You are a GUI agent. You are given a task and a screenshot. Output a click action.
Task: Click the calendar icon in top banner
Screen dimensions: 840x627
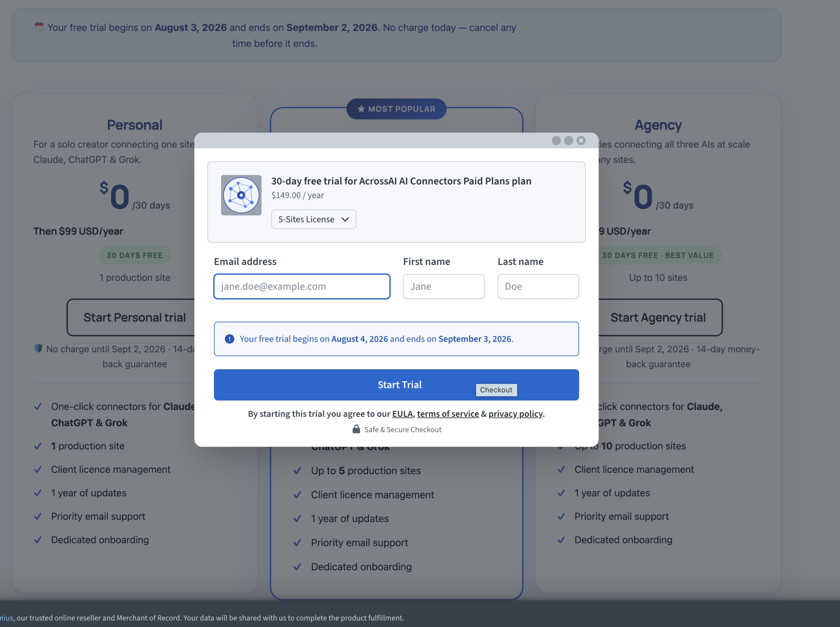click(x=39, y=27)
